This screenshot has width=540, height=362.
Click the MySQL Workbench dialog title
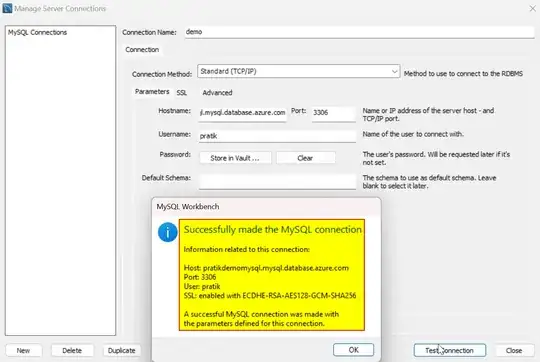pyautogui.click(x=188, y=207)
